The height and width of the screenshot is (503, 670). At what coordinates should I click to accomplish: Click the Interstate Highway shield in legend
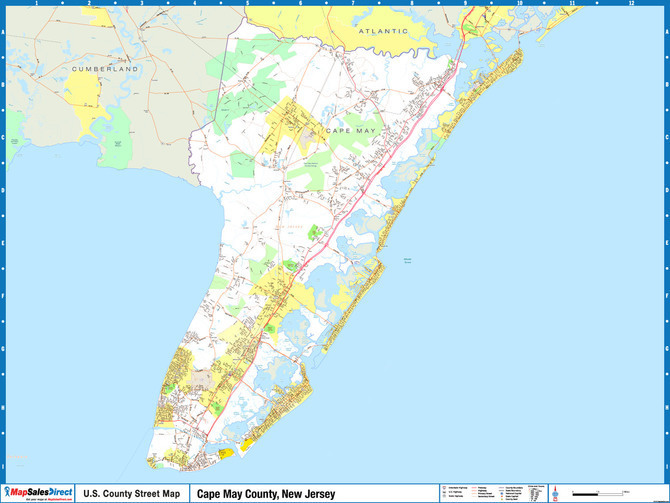click(x=445, y=488)
